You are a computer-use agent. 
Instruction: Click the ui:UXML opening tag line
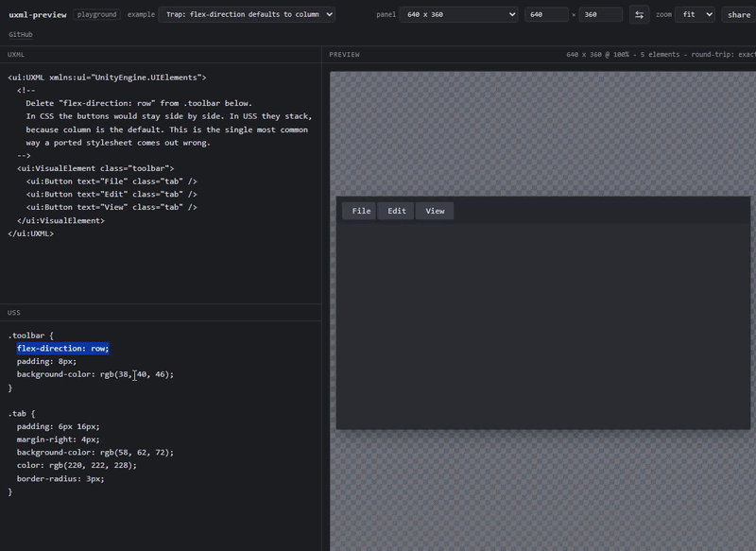point(107,77)
